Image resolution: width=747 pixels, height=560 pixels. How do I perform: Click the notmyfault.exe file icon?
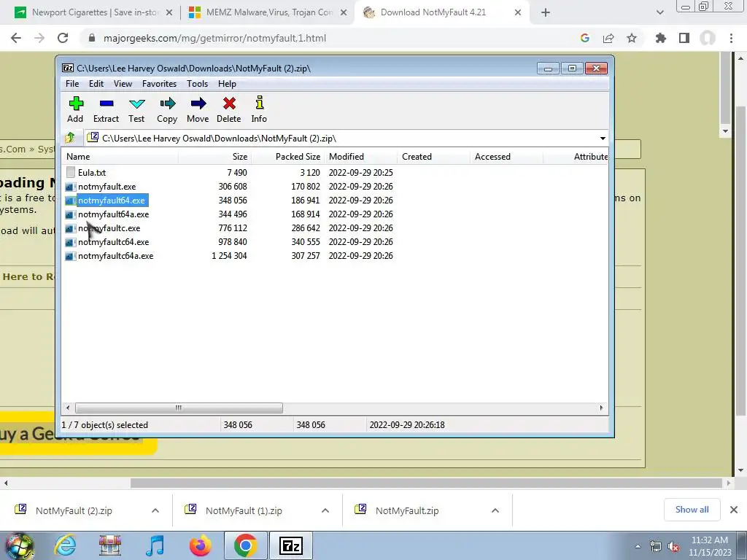coord(70,187)
